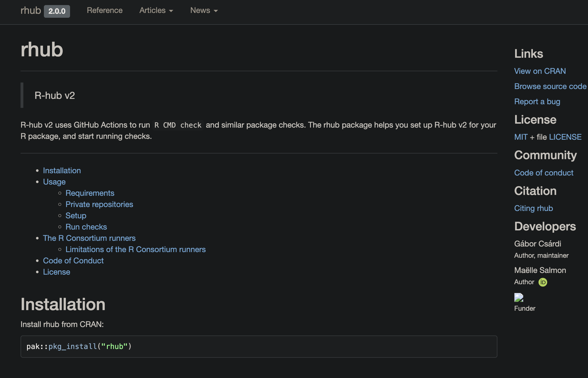Open the LICENSE file link

pyautogui.click(x=565, y=137)
